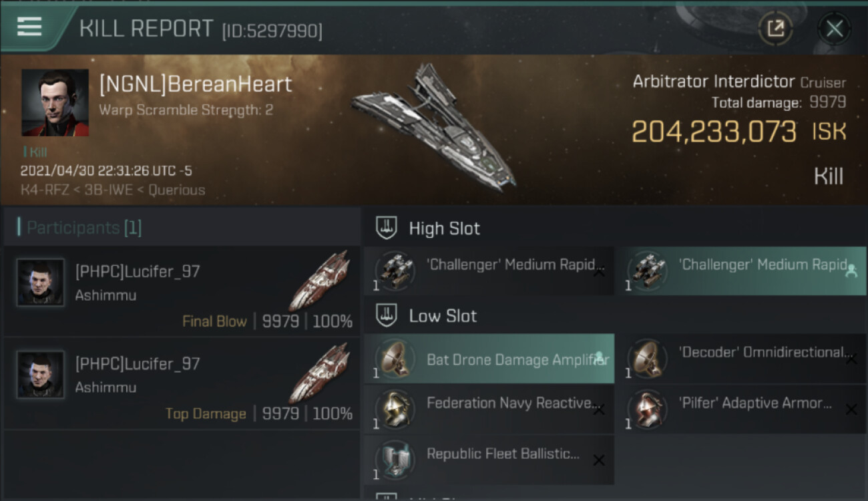Close the kill report window
The height and width of the screenshot is (501, 868).
(x=834, y=29)
